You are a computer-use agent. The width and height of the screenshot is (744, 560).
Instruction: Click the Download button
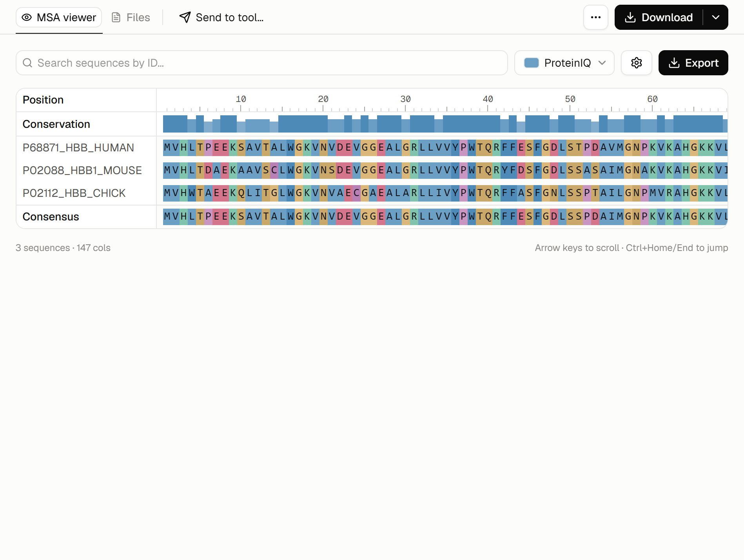(659, 17)
